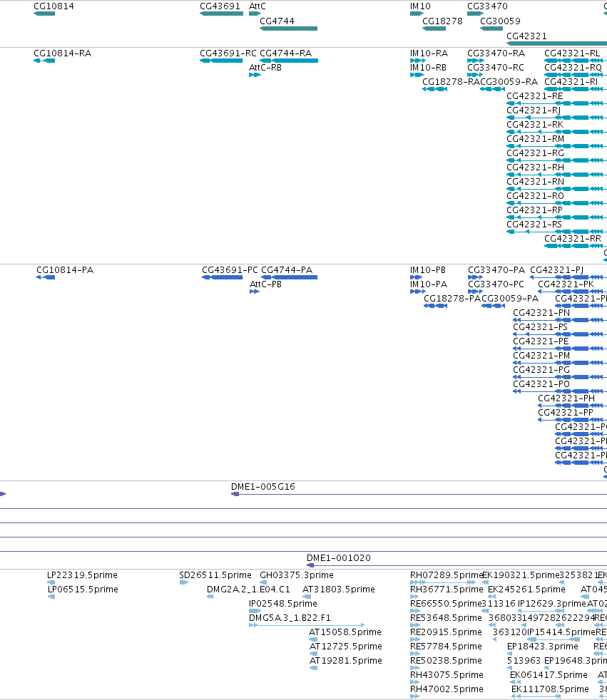Click protein CG42321-PM label
Image resolution: width=607 pixels, height=700 pixels.
pyautogui.click(x=541, y=356)
